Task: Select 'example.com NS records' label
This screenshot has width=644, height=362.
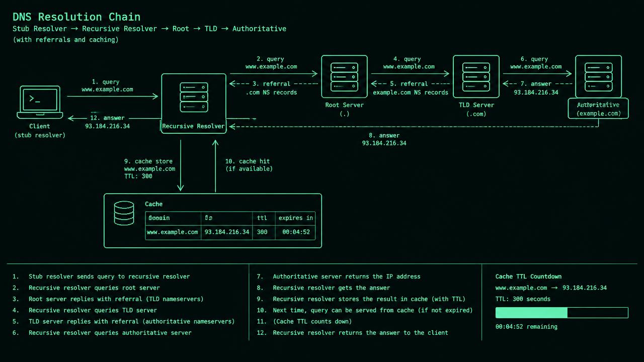Action: [411, 93]
